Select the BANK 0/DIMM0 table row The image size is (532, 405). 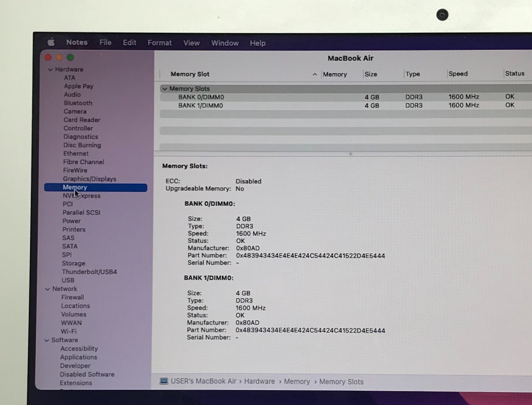tap(346, 97)
